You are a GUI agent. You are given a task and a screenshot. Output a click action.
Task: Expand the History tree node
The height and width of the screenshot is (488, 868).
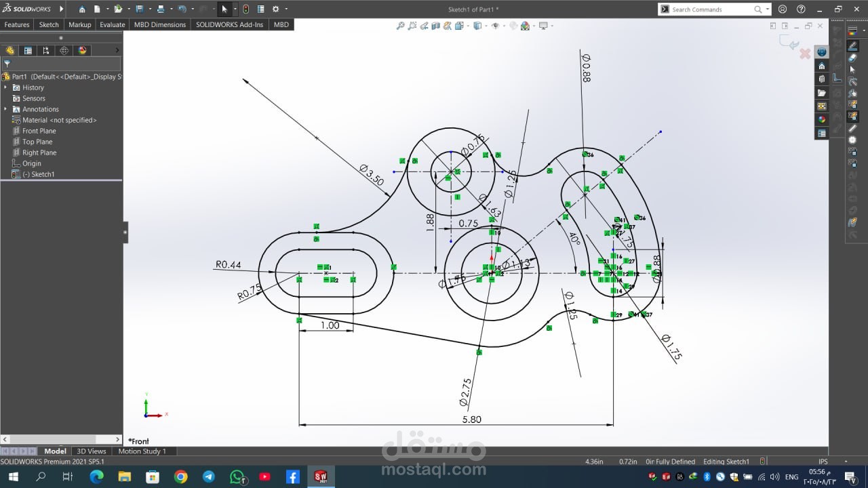click(5, 87)
